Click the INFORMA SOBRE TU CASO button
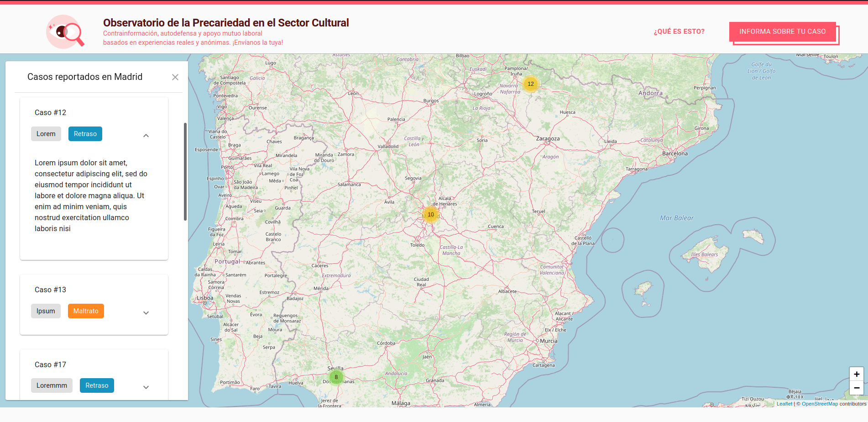 [783, 32]
